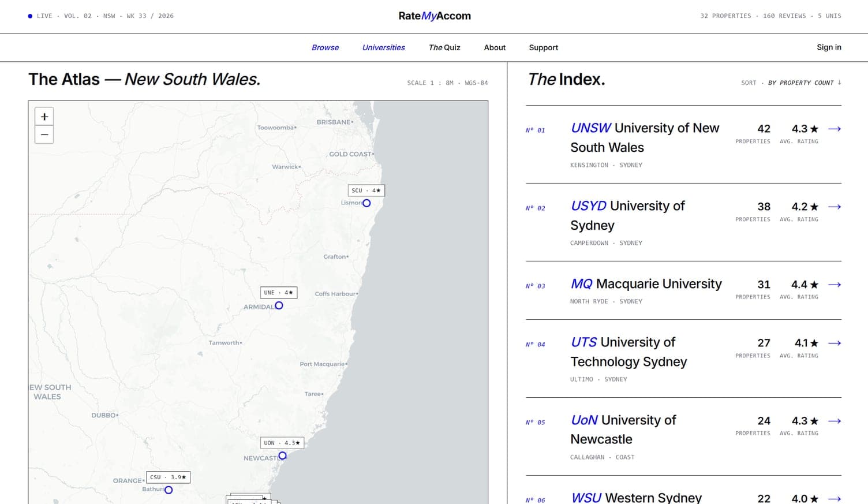The width and height of the screenshot is (868, 504).
Task: Click the N° 01 index number
Action: (x=535, y=130)
